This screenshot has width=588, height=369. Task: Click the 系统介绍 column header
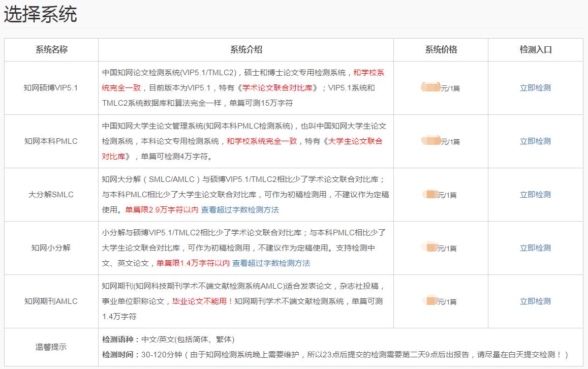tap(246, 49)
